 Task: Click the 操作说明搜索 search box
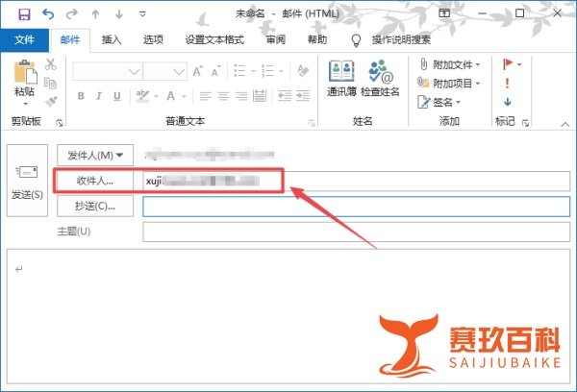click(x=401, y=39)
